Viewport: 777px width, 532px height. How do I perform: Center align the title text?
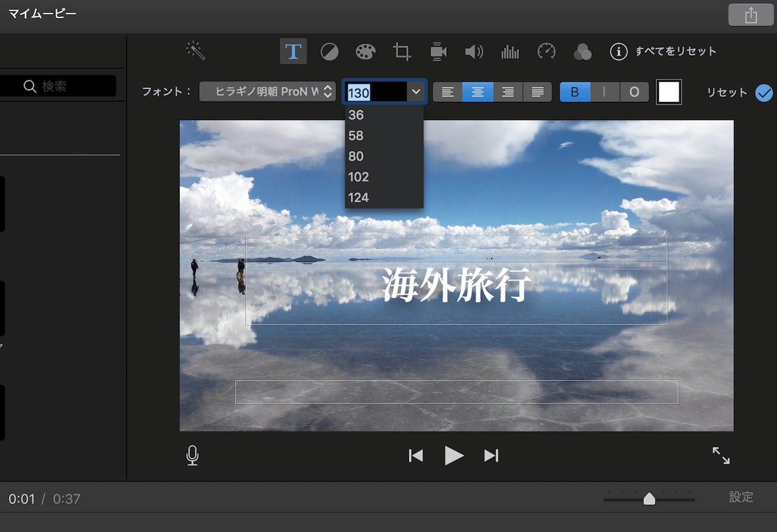(x=478, y=92)
